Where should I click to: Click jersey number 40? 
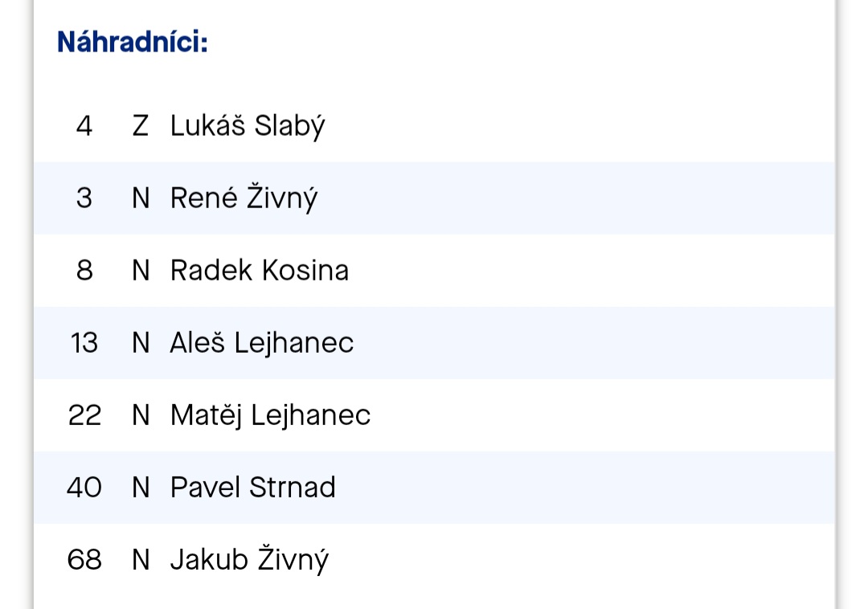click(84, 488)
